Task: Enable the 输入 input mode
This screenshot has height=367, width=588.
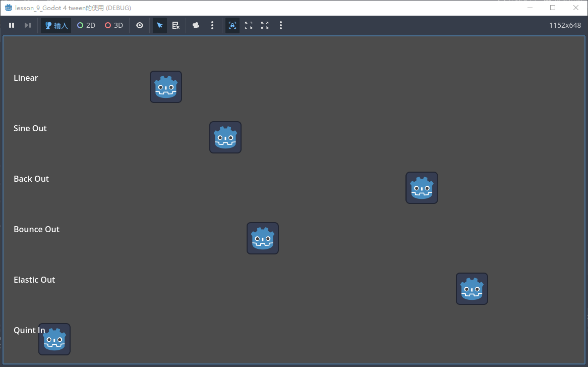Action: click(x=56, y=25)
